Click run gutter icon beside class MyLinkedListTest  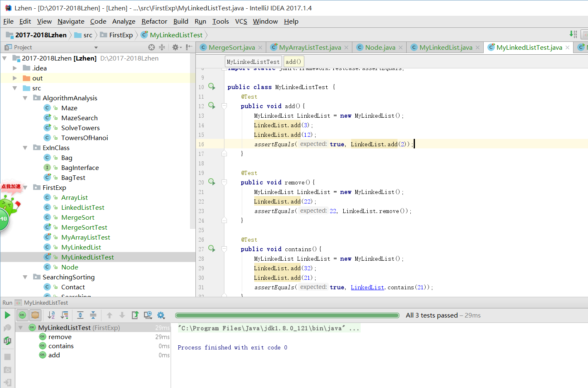pos(212,87)
